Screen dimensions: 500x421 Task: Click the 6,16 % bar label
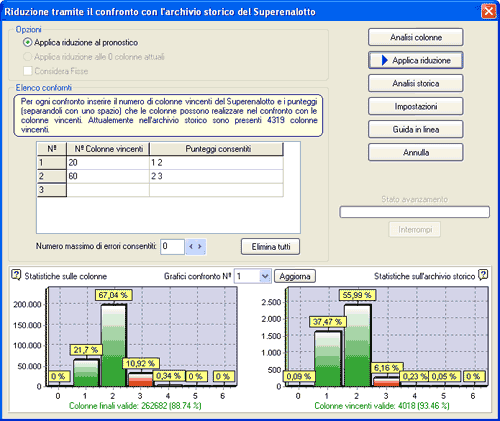pyautogui.click(x=387, y=368)
